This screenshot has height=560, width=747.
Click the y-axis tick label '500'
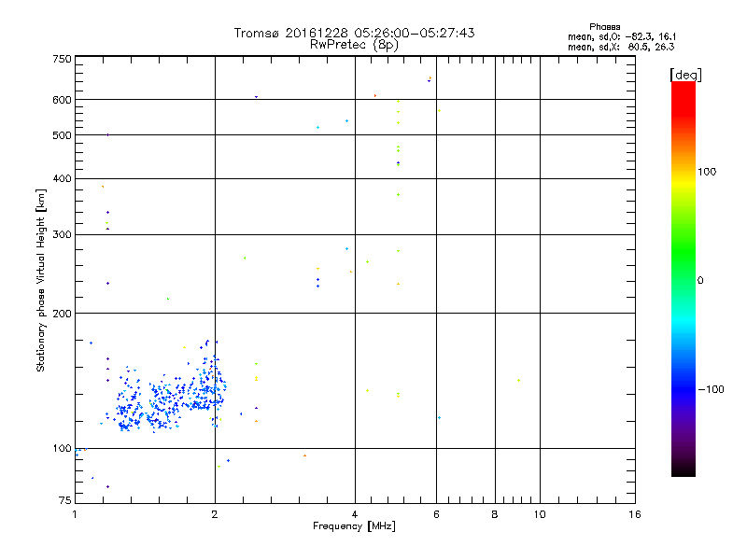[x=62, y=135]
